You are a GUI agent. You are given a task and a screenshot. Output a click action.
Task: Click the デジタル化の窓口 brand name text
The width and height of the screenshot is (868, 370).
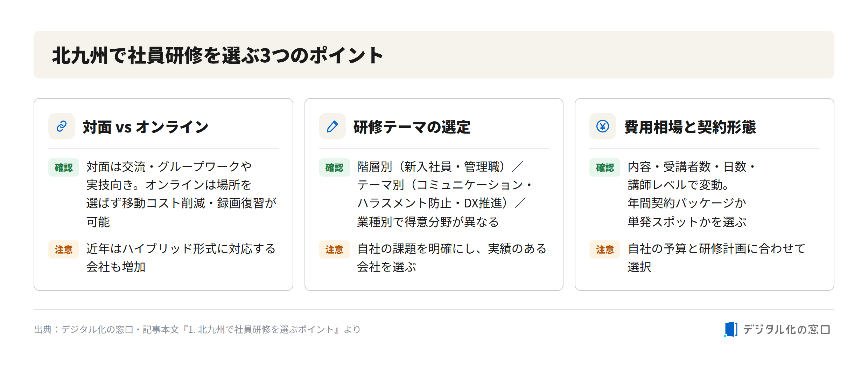(x=786, y=329)
